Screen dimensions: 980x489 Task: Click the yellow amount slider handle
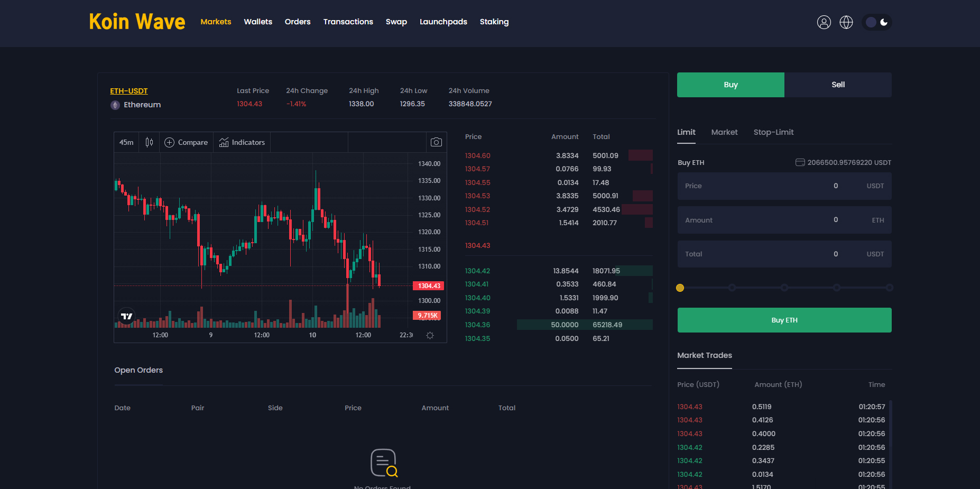click(680, 288)
